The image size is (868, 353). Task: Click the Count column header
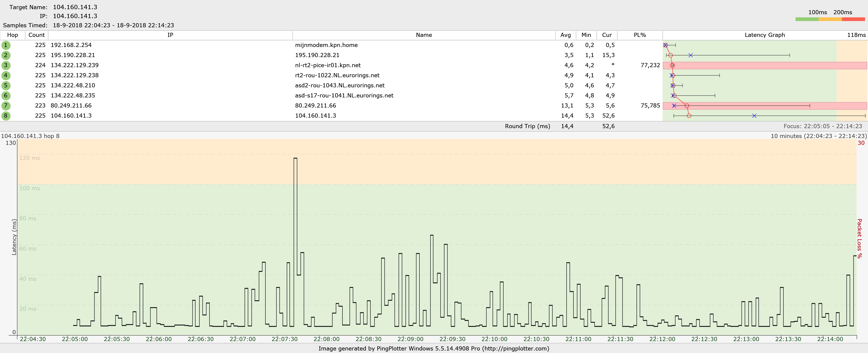pos(36,35)
